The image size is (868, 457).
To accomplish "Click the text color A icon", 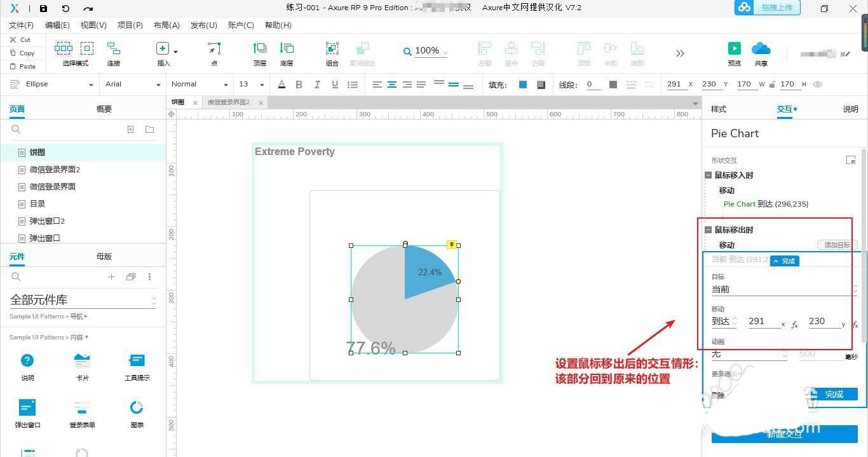I will tap(281, 85).
